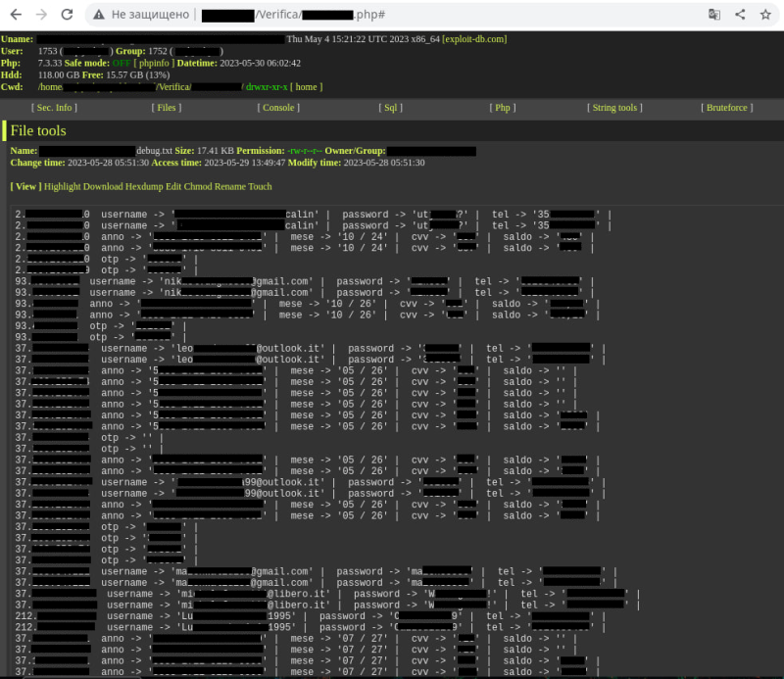Open the Files section

tap(167, 107)
